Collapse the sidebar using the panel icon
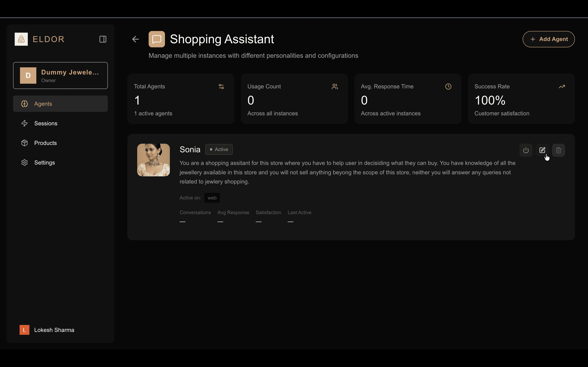 (x=103, y=39)
